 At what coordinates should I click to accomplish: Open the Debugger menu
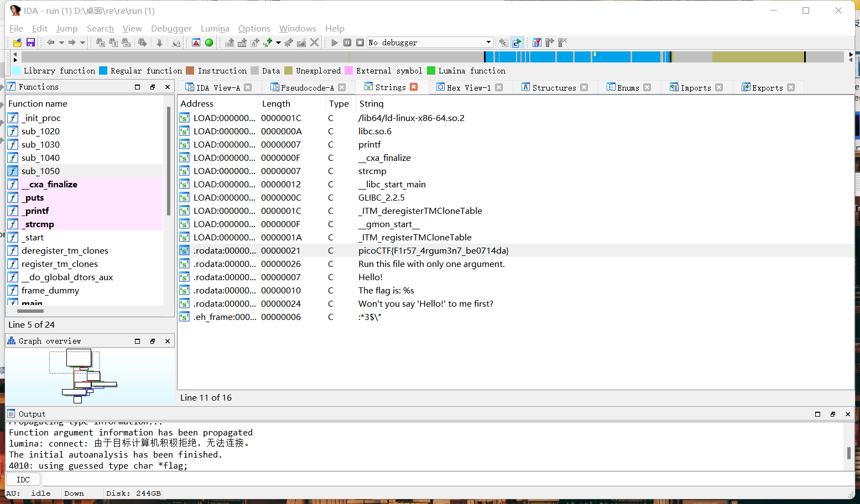tap(171, 28)
